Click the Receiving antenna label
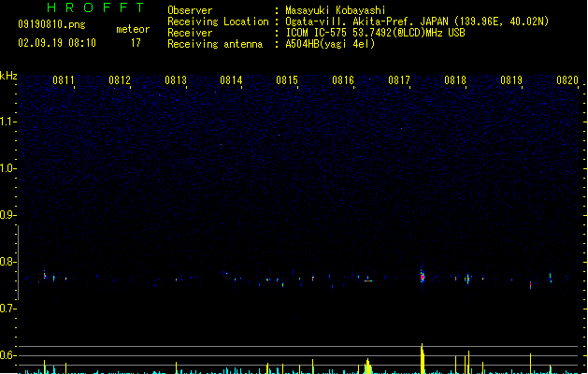The width and height of the screenshot is (588, 374). 215,44
